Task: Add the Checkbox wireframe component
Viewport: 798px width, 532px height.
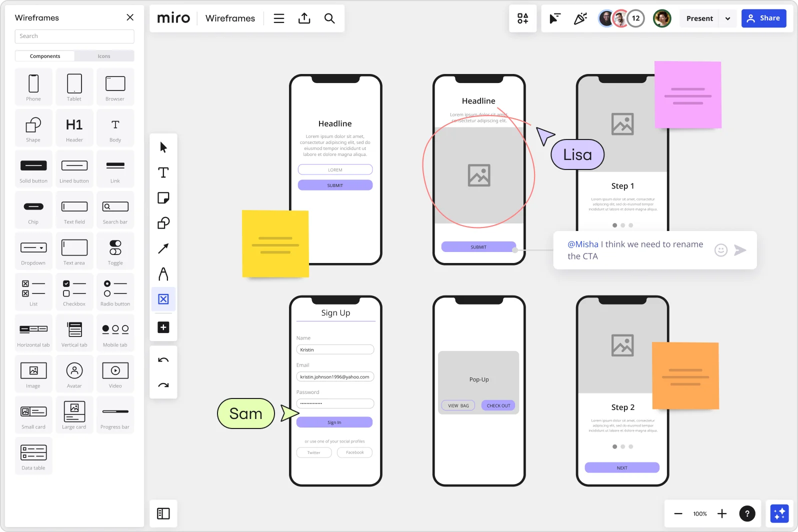Action: [x=74, y=292]
